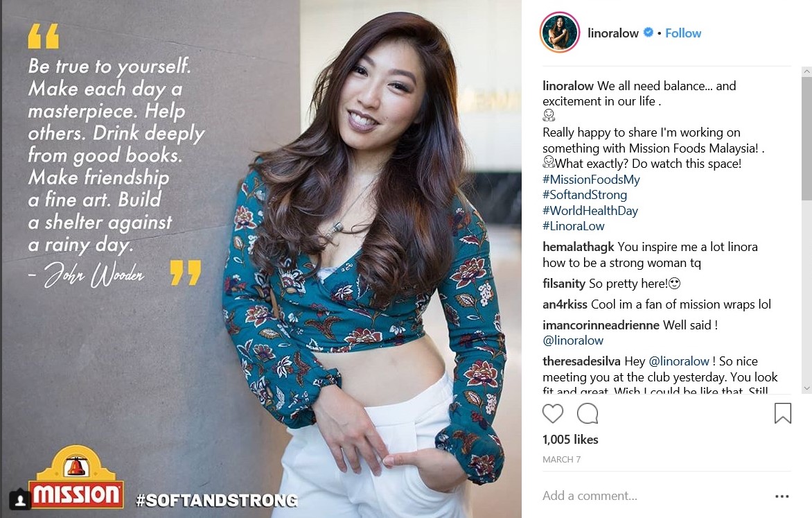This screenshot has height=518, width=812.
Task: Open commenter hemalathagk's profile
Action: (578, 247)
